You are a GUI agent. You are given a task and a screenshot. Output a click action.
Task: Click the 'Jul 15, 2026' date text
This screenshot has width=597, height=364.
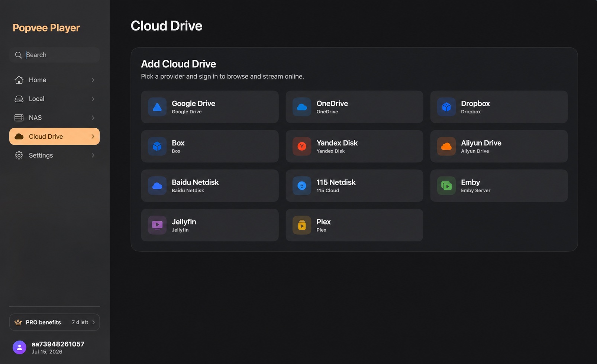[47, 352]
